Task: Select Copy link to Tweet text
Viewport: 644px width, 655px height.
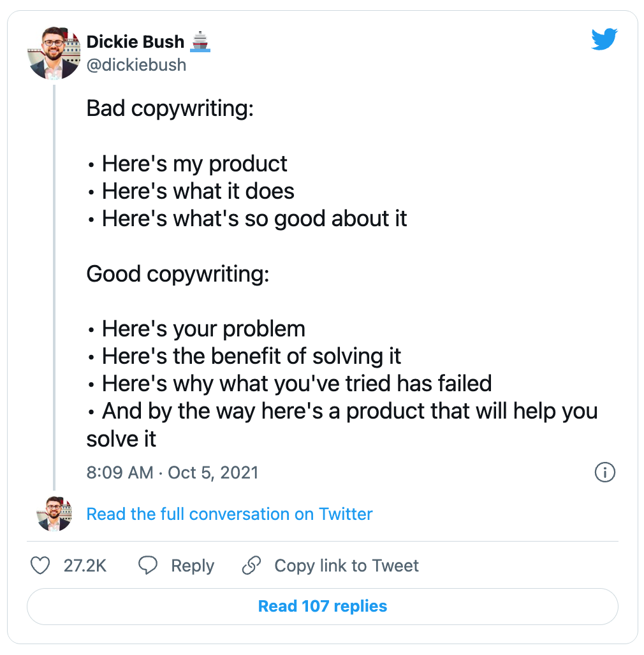Action: (x=346, y=566)
